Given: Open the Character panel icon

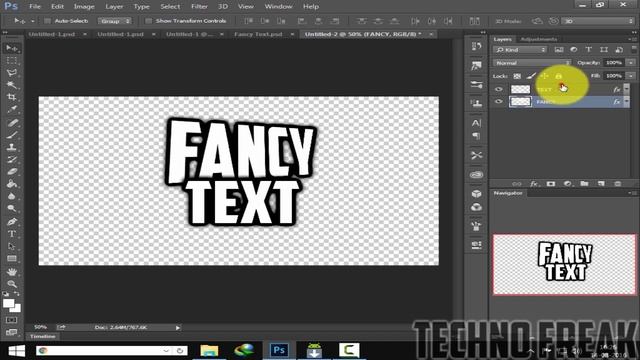Looking at the screenshot, I should (476, 123).
